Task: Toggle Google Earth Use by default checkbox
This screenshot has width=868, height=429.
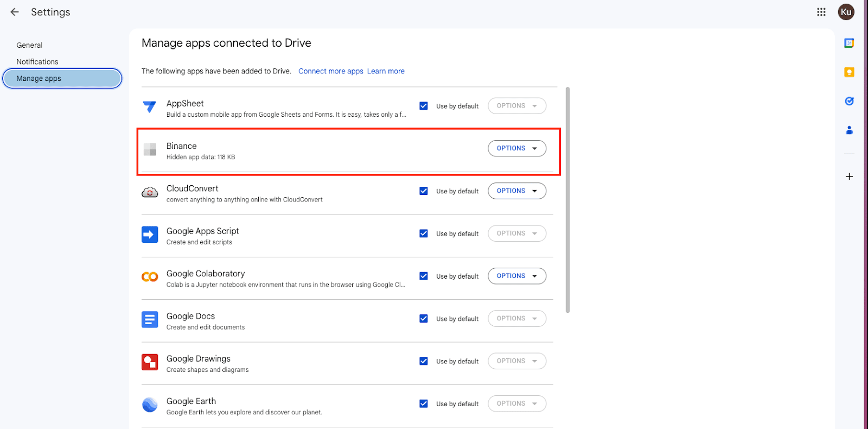Action: coord(424,403)
